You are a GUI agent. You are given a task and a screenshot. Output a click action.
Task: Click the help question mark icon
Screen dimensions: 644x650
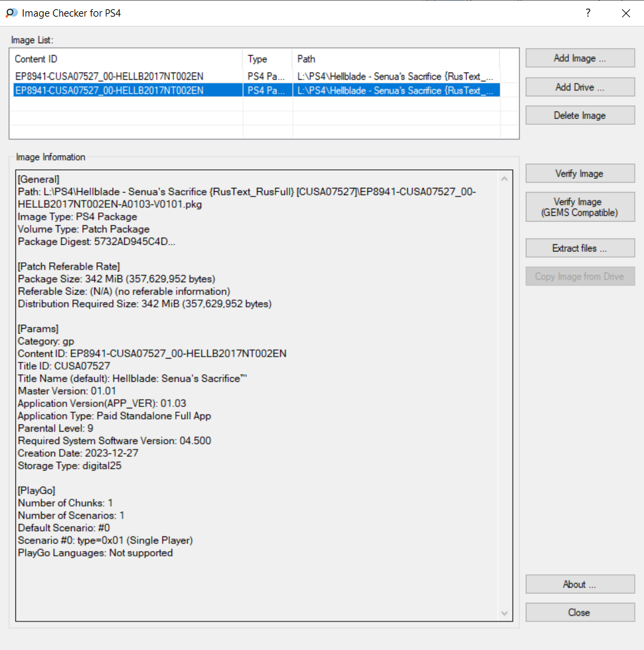(x=588, y=13)
